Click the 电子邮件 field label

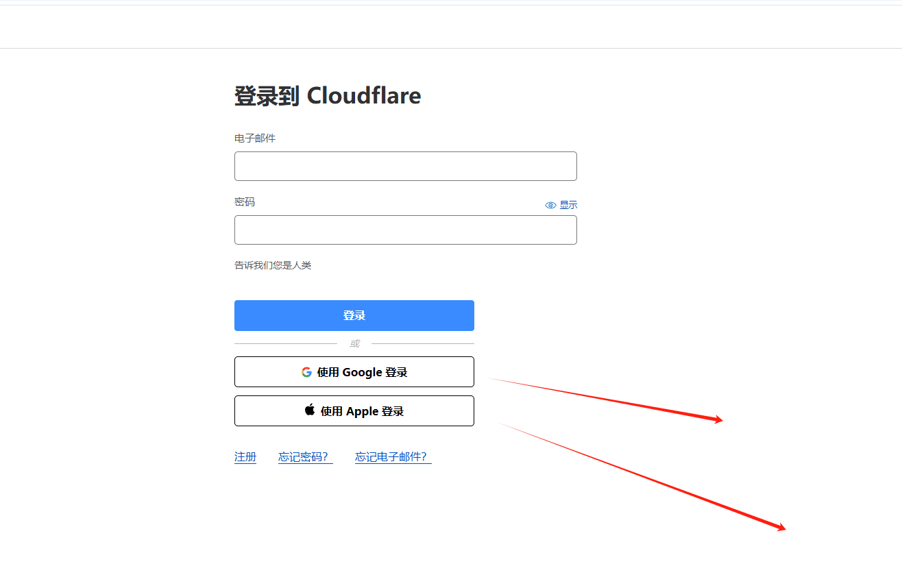point(254,138)
